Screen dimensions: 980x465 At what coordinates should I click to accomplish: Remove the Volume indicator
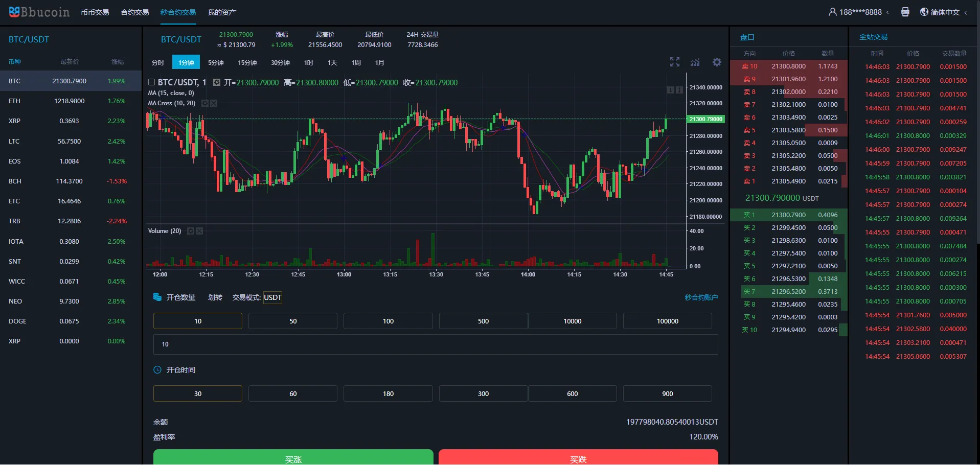click(199, 231)
